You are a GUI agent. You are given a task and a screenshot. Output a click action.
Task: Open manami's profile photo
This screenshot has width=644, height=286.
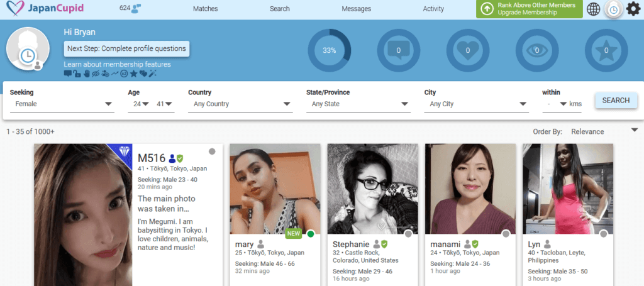(x=470, y=189)
